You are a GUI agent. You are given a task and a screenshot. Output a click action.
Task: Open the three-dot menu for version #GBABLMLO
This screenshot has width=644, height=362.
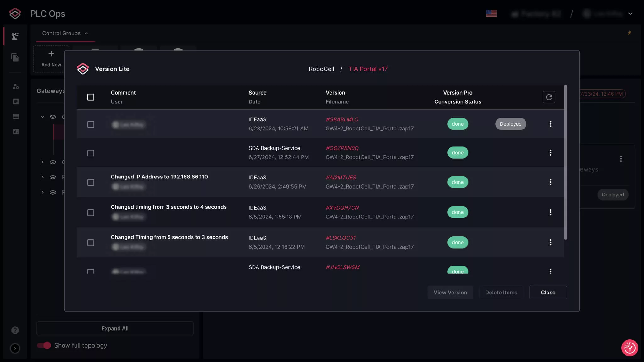(550, 124)
